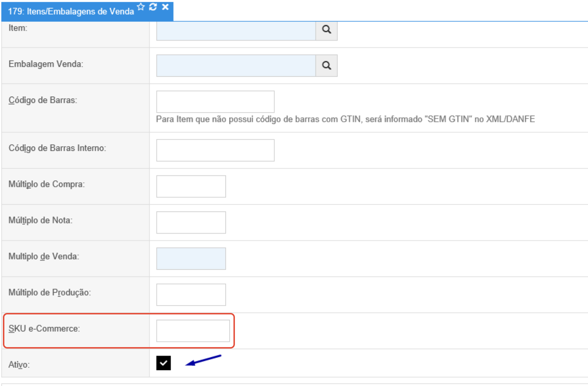Click the 'Código de Barras Interno:' label
This screenshot has height=386, width=588.
coord(57,148)
